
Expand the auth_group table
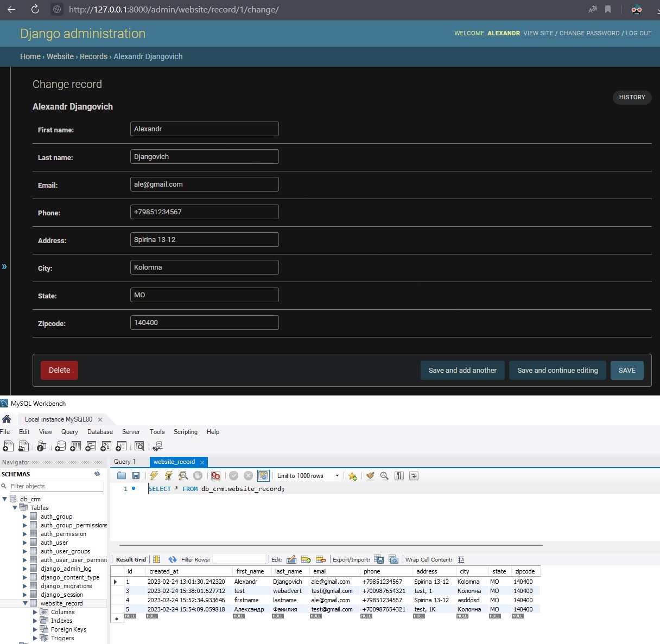(25, 517)
